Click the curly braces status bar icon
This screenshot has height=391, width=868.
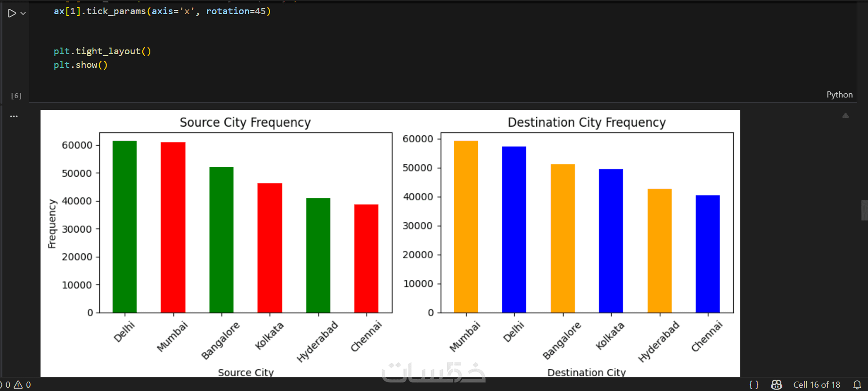(754, 384)
